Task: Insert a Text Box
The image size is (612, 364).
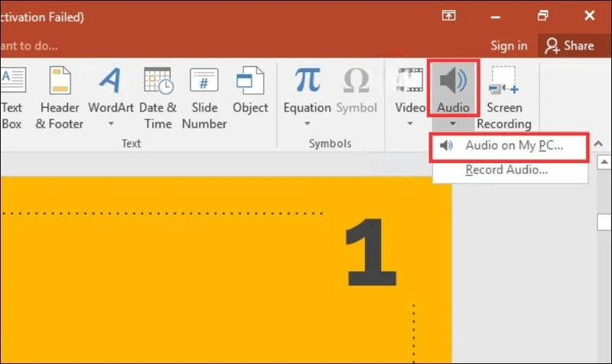Action: tap(13, 98)
